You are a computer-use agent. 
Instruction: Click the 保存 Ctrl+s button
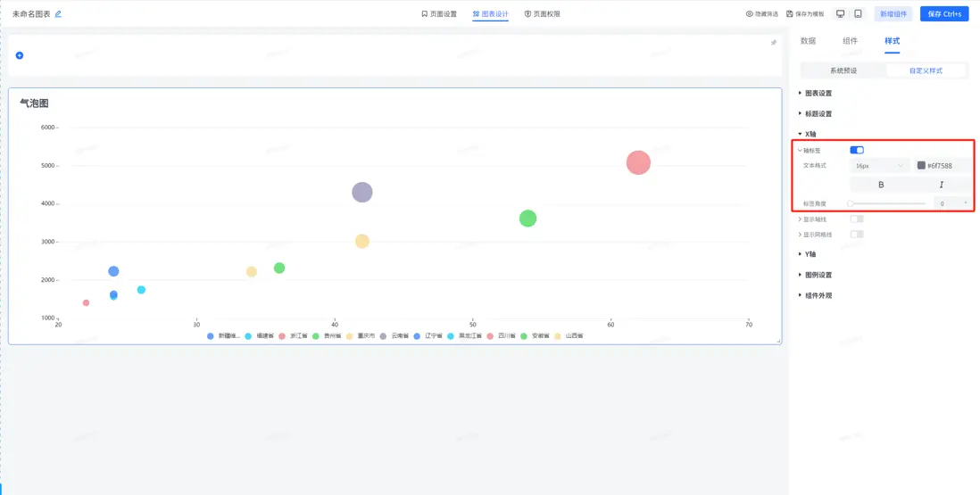coord(944,13)
